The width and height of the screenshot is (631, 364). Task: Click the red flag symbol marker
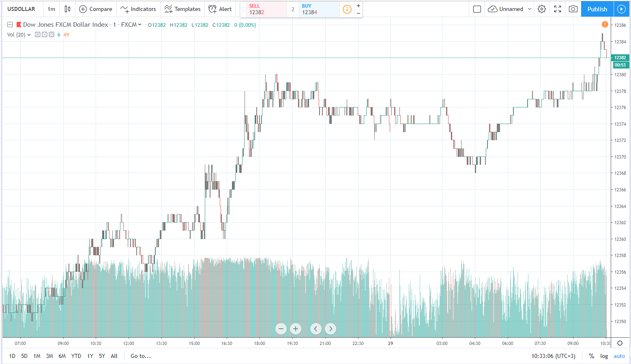[x=19, y=25]
